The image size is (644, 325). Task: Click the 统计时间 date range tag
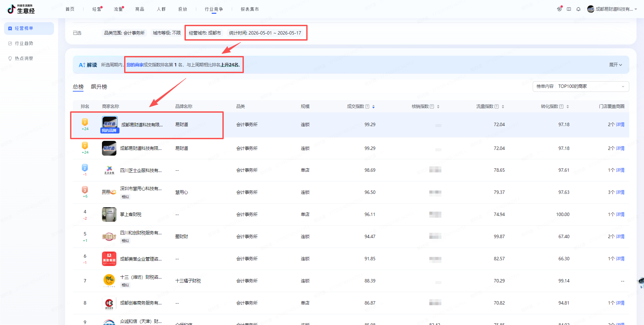click(265, 33)
